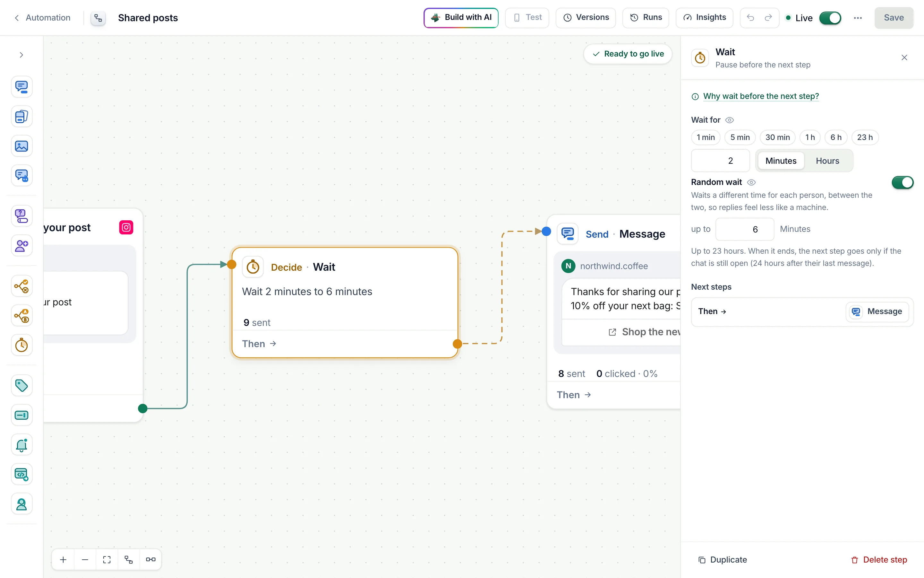Click the Ready to go live badge
The image size is (924, 578).
628,54
